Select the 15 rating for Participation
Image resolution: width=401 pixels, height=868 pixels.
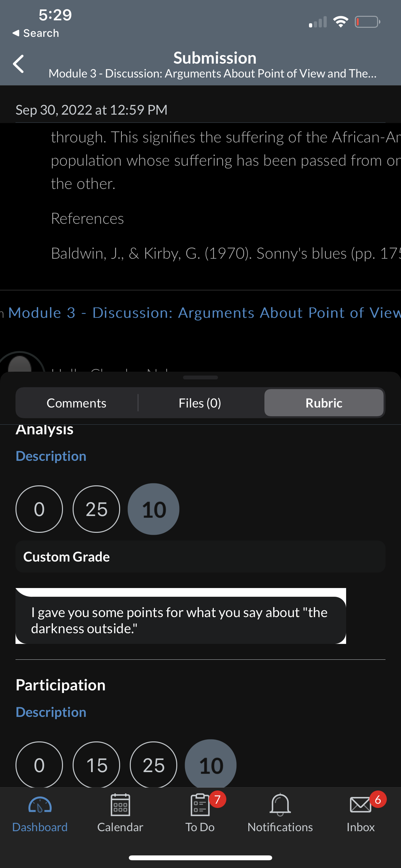[x=96, y=765]
